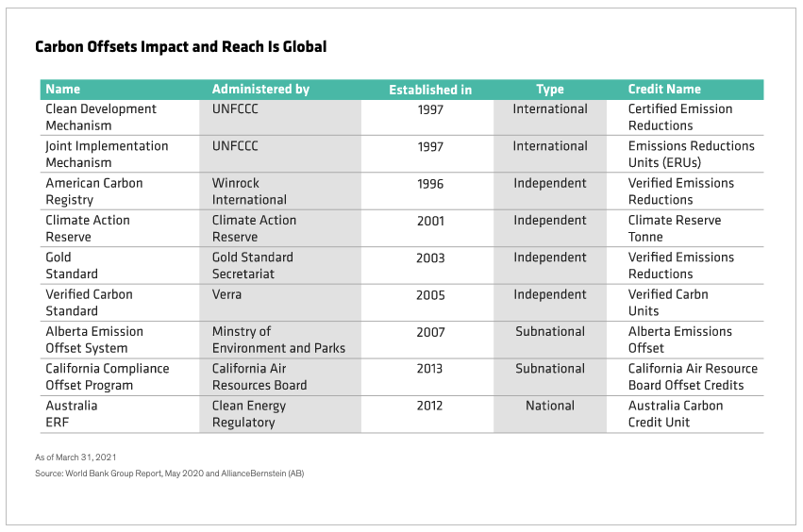Image resolution: width=803 pixels, height=532 pixels.
Task: Select the year '2003' cell
Action: [x=430, y=258]
